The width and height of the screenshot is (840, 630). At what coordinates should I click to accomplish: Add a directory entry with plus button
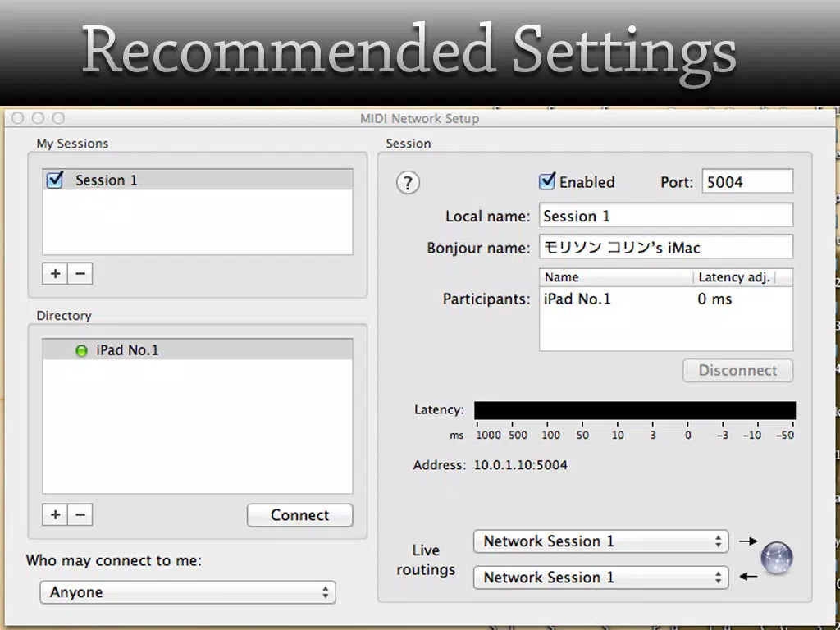55,514
